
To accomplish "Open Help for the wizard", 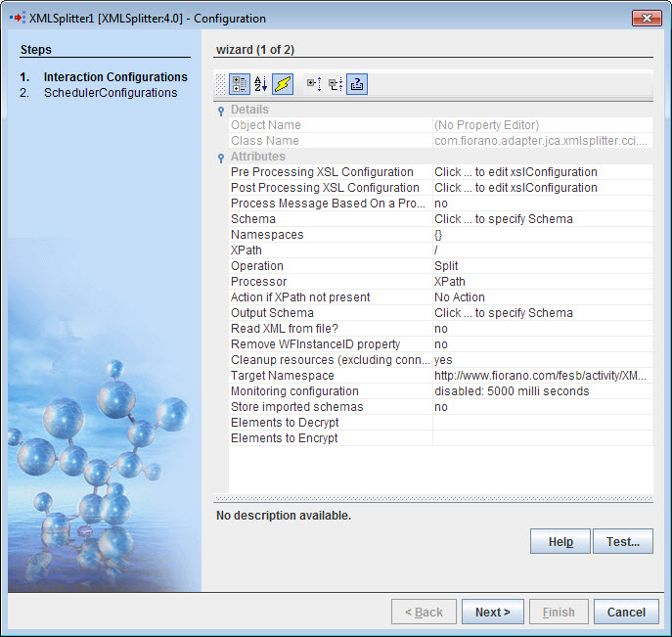I will pos(560,542).
